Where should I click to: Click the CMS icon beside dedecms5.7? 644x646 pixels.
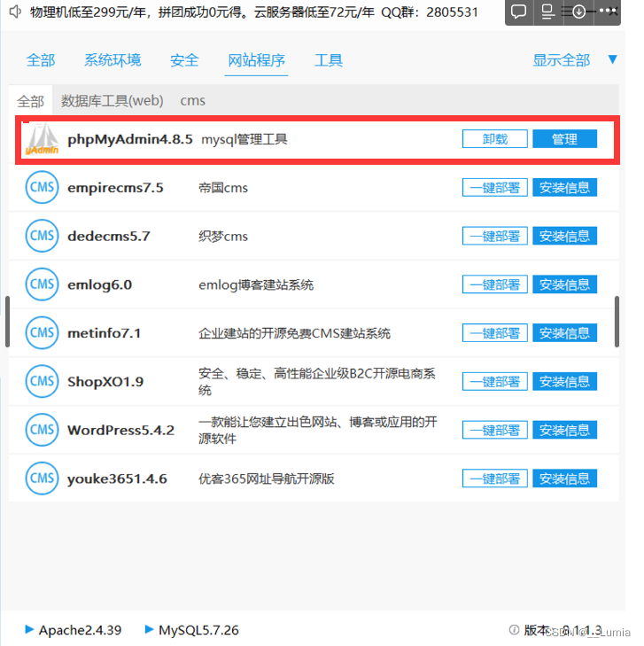tap(42, 236)
